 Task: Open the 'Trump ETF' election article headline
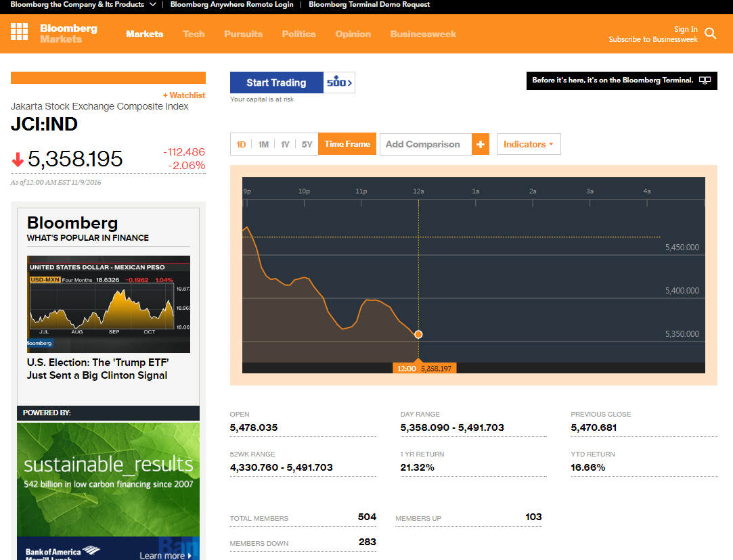97,369
